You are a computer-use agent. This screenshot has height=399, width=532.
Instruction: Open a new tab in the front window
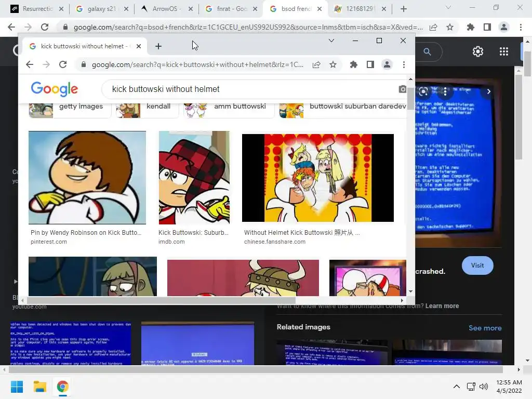[158, 46]
